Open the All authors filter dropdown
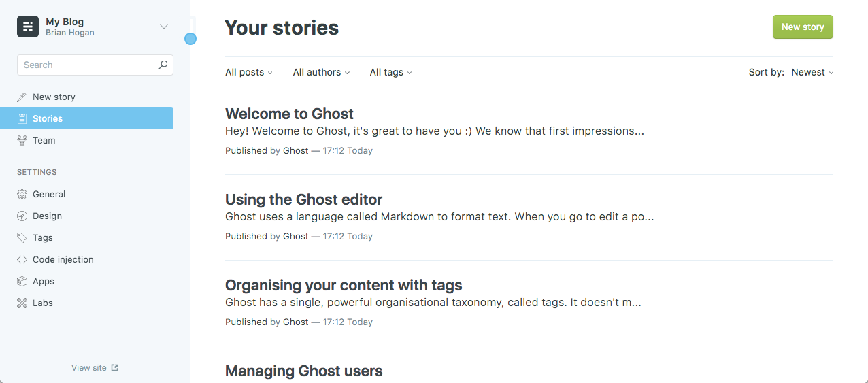868x383 pixels. click(x=322, y=73)
